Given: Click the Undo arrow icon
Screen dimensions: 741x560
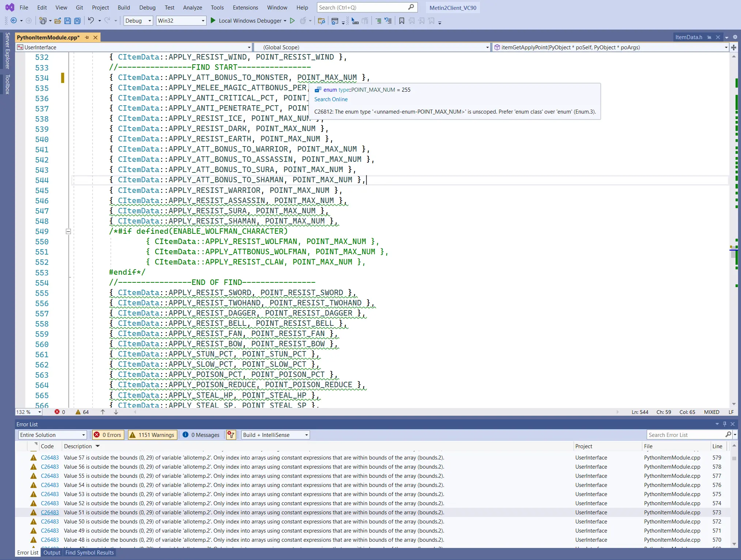Looking at the screenshot, I should [91, 21].
